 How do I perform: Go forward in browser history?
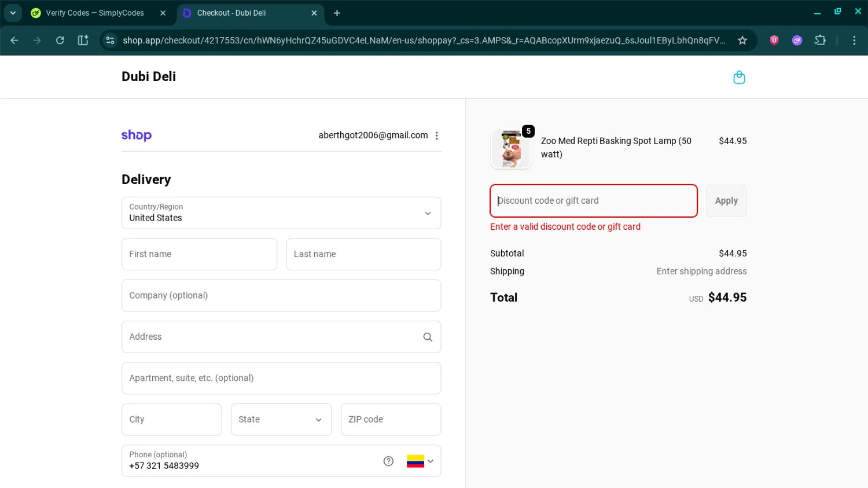37,40
